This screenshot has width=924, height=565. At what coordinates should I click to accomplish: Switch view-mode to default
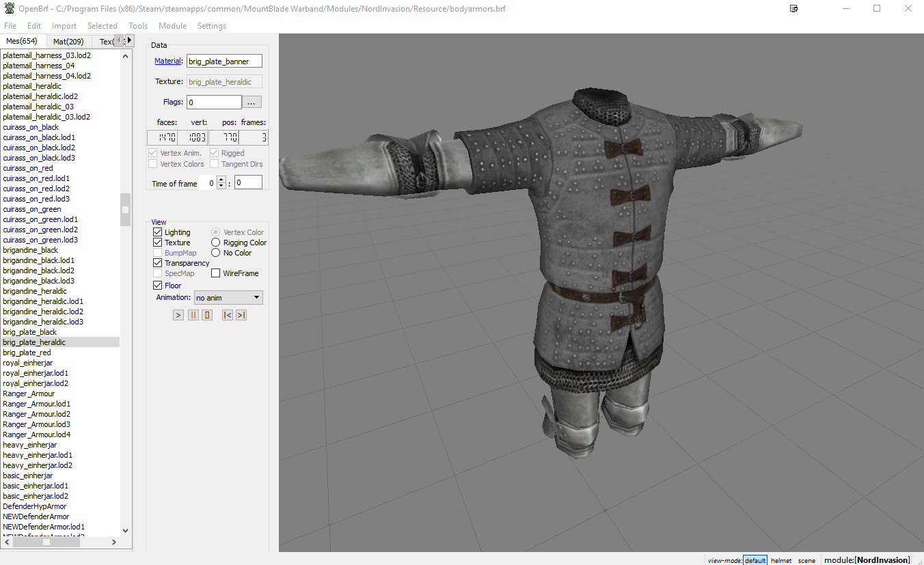tap(755, 560)
